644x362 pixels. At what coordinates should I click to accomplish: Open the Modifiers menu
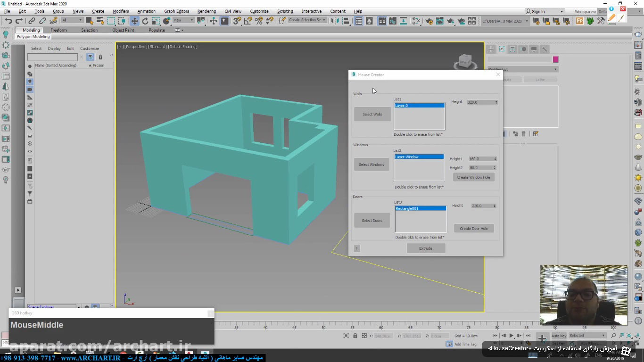(121, 11)
